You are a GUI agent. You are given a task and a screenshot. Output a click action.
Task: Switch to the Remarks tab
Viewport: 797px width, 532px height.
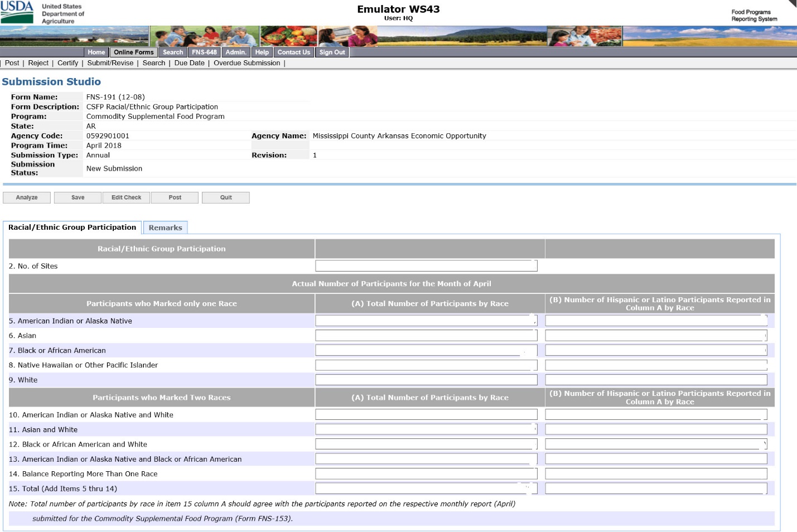165,228
